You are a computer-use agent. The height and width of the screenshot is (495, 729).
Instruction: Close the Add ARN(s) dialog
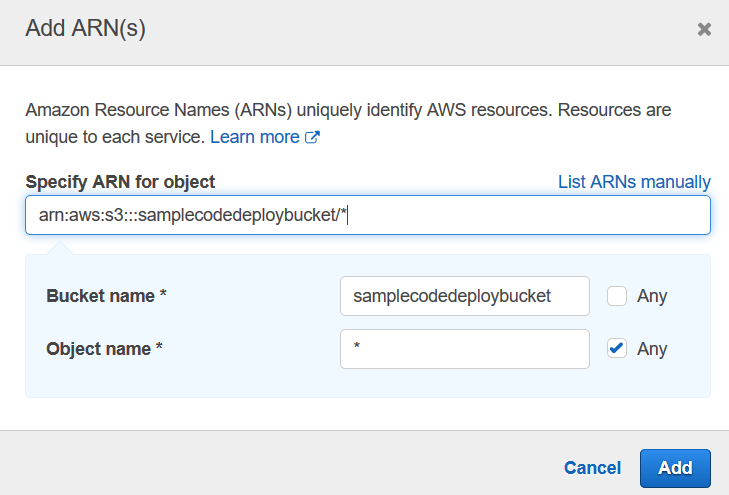(x=704, y=29)
